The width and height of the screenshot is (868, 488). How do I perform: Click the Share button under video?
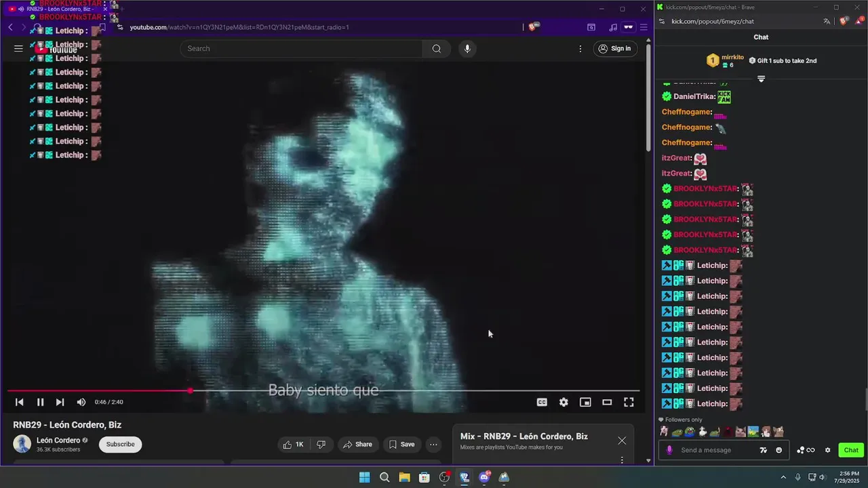[357, 445]
